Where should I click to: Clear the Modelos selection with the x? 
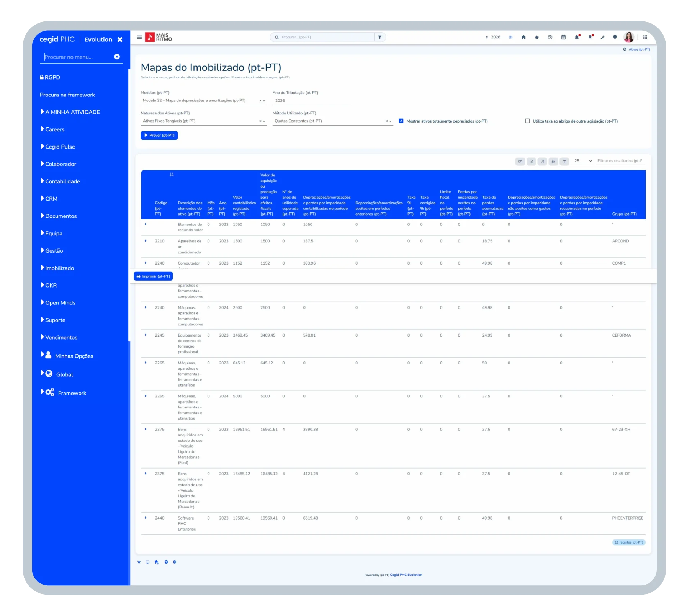tap(260, 101)
